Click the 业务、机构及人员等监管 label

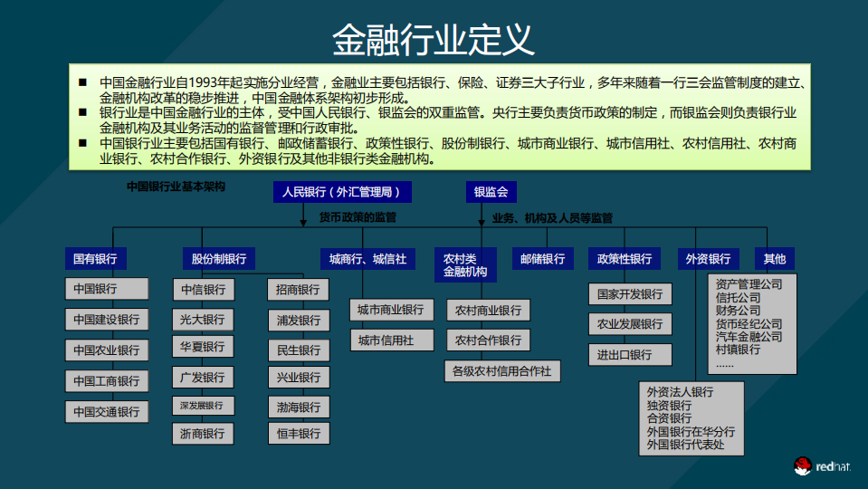[x=552, y=218]
